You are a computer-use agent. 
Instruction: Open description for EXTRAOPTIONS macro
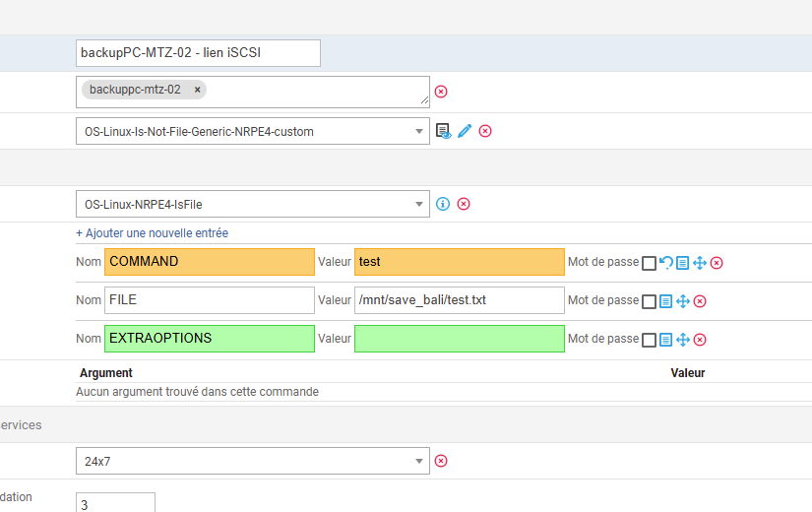pos(666,340)
